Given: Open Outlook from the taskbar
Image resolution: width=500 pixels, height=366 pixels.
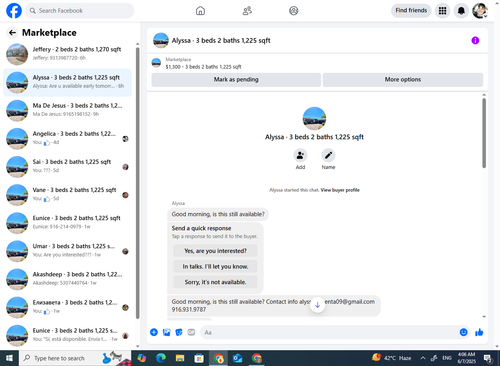Looking at the screenshot, I should 237,358.
